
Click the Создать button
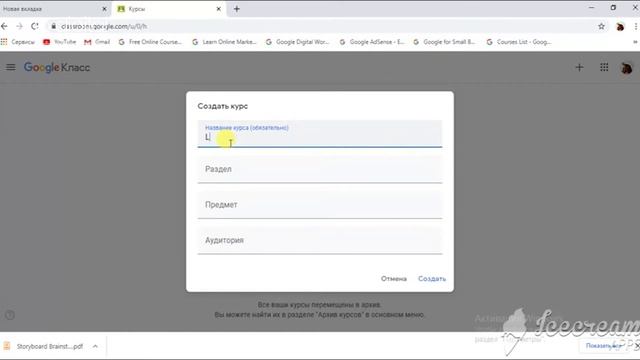pyautogui.click(x=432, y=279)
